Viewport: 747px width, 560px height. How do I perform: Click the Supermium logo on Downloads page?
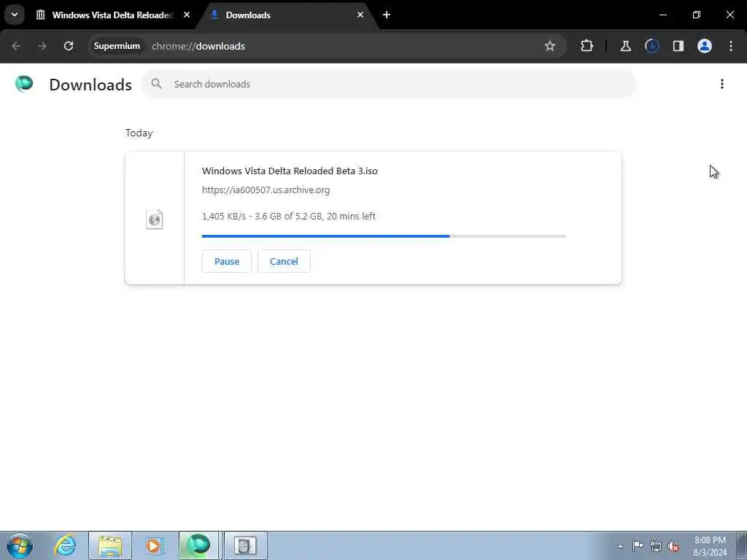pyautogui.click(x=24, y=84)
